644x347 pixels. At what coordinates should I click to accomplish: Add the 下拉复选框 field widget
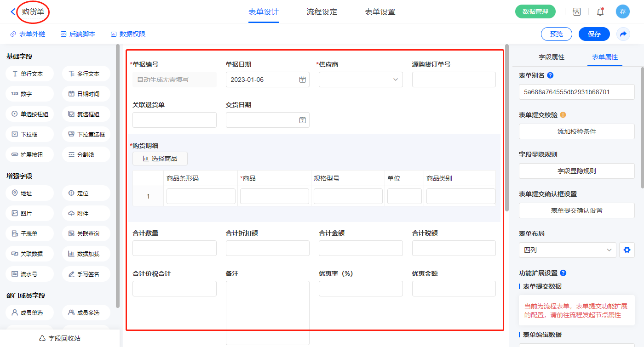(x=86, y=134)
